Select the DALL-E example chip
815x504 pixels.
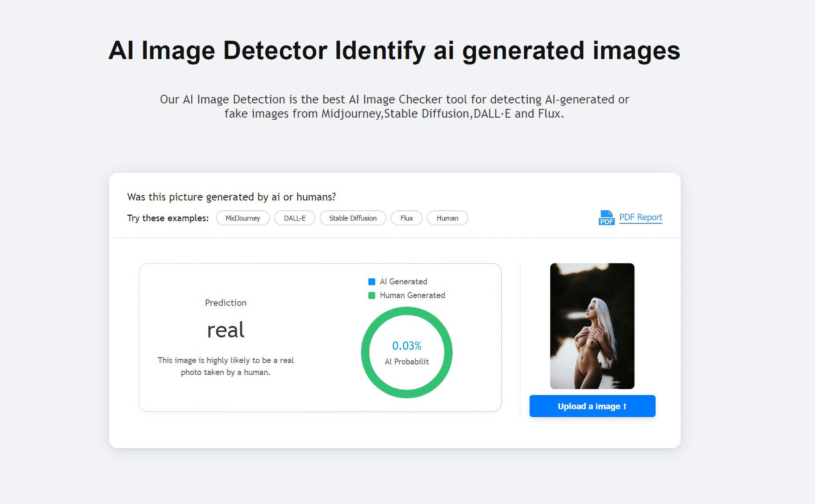coord(295,218)
